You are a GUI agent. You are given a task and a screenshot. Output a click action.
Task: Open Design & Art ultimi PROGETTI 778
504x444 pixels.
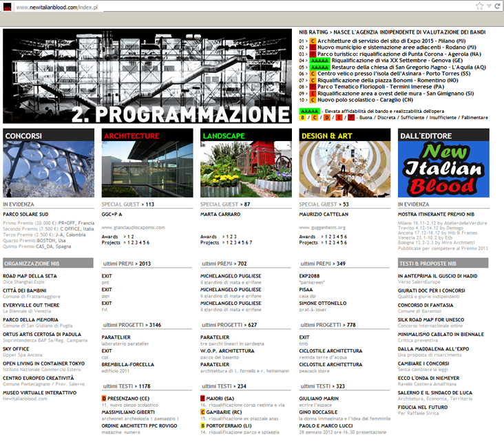pyautogui.click(x=328, y=325)
